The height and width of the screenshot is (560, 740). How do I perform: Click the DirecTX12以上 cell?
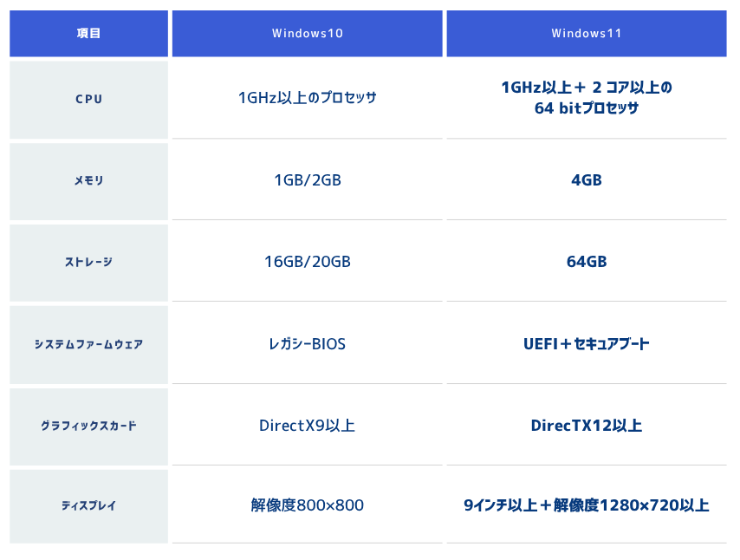pyautogui.click(x=587, y=427)
